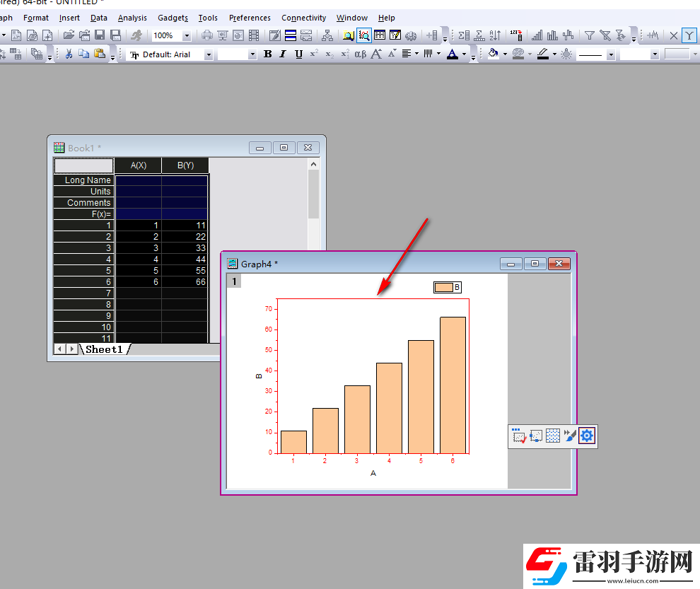The image size is (700, 589).
Task: Click the Book1 vertical scrollbar thumb
Action: coord(313,194)
